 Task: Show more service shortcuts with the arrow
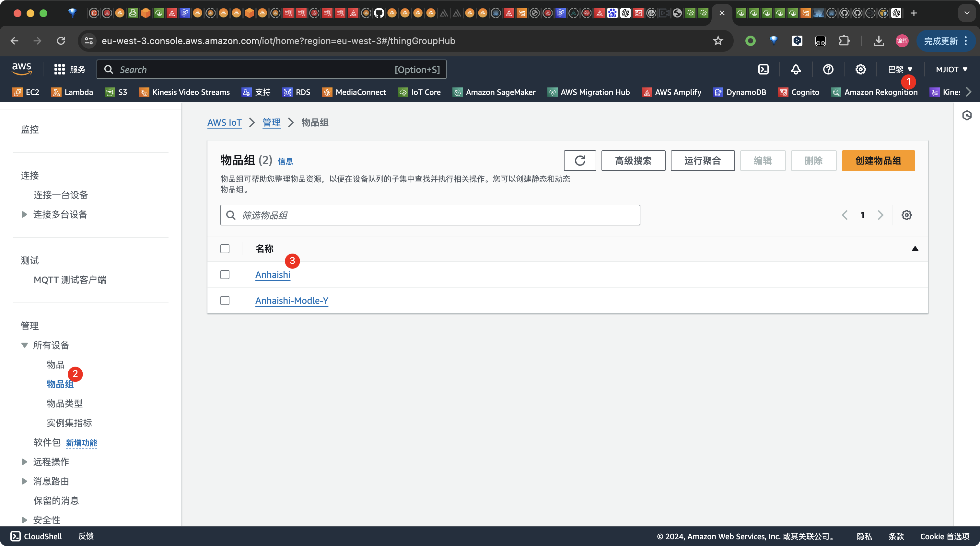(x=968, y=92)
